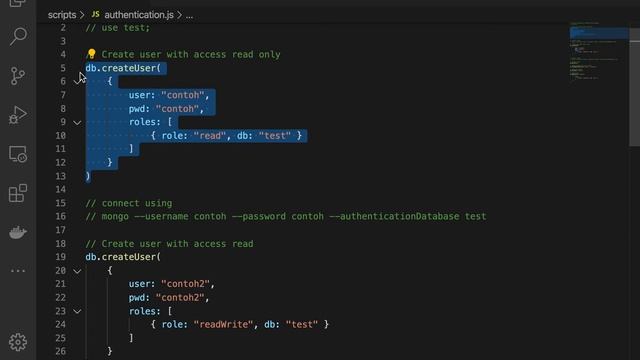Show additional views via the ellipsis icon
This screenshot has height=360, width=640.
click(x=18, y=271)
